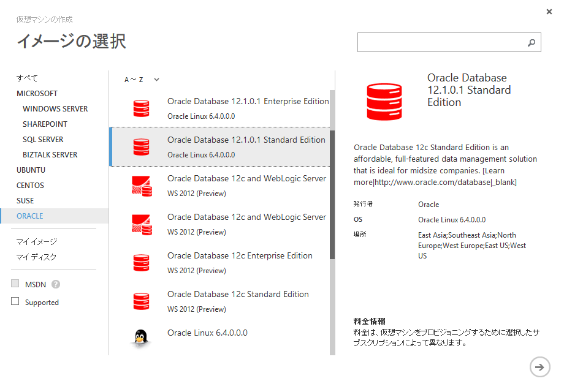
Task: Click the 発行者 Oracle value
Action: coord(429,205)
